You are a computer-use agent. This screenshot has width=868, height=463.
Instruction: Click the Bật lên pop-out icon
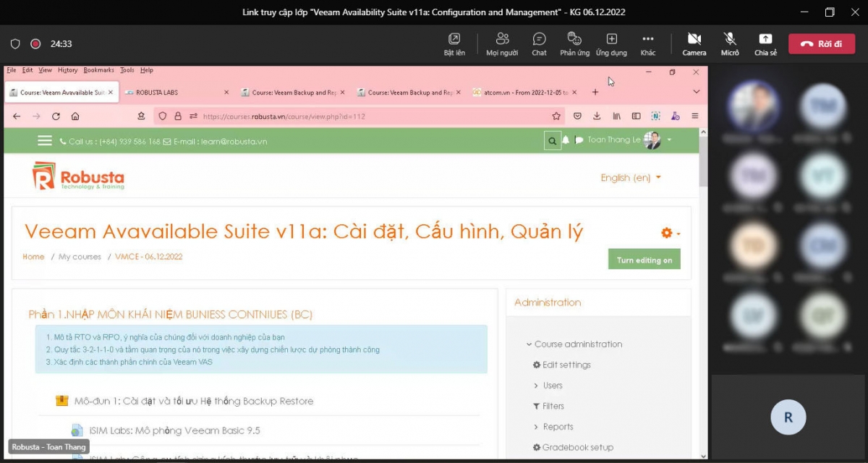(454, 44)
